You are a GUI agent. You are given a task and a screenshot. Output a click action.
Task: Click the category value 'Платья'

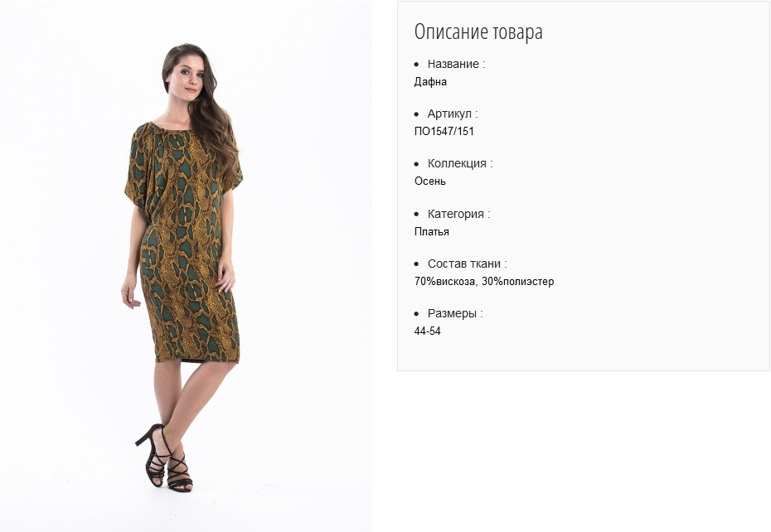click(432, 231)
